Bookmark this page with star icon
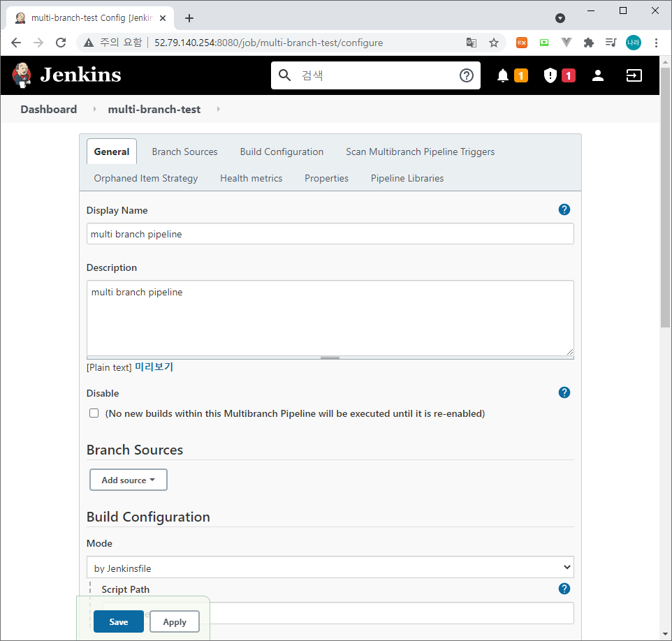The image size is (672, 641). click(x=494, y=43)
